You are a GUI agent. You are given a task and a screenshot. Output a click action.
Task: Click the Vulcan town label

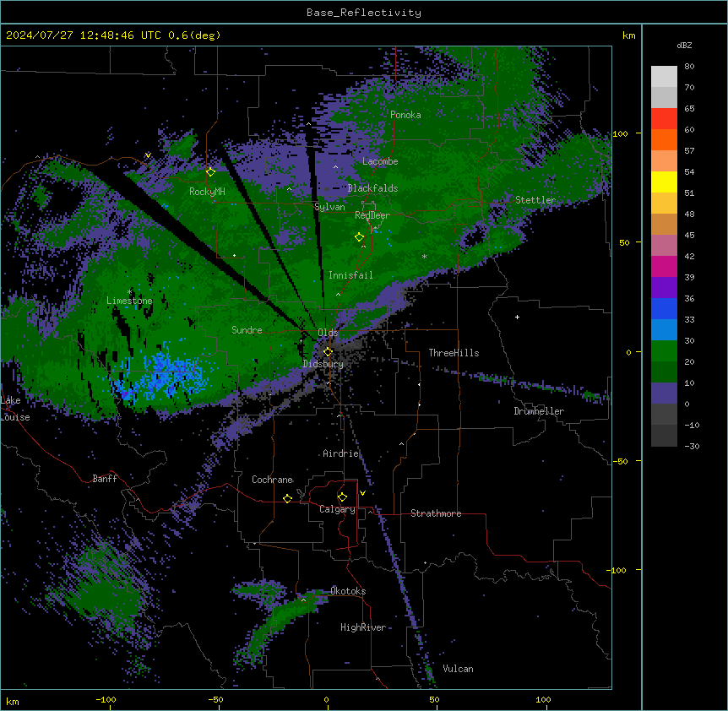pyautogui.click(x=458, y=669)
